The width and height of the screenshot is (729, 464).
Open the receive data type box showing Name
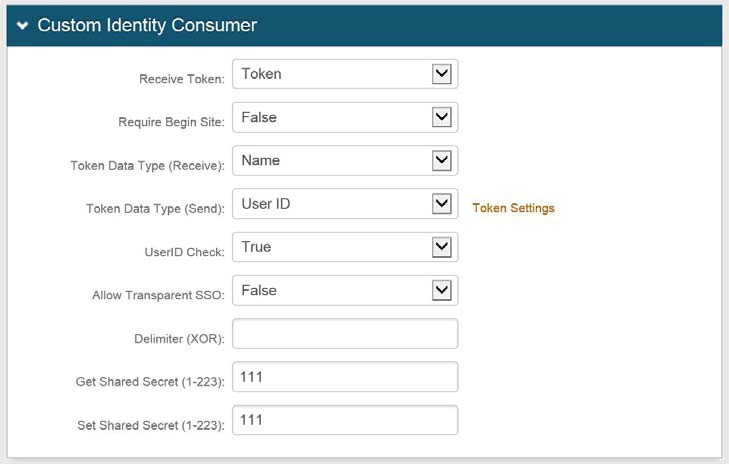click(x=330, y=160)
